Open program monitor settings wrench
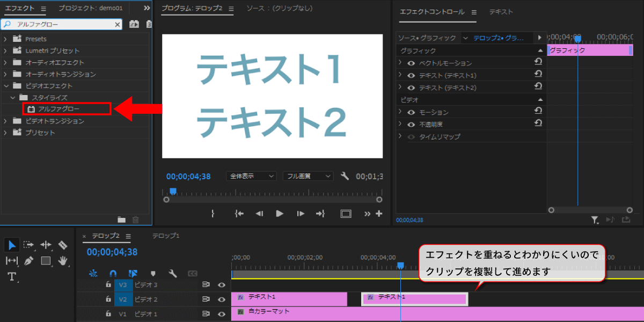The width and height of the screenshot is (644, 322). click(x=345, y=176)
